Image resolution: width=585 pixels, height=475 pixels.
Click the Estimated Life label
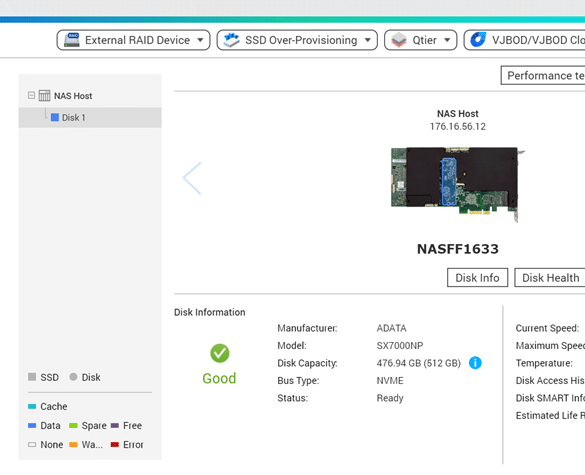tap(550, 416)
